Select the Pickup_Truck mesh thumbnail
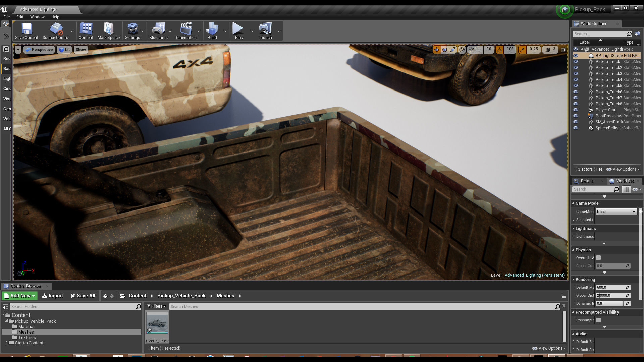644x362 pixels. pyautogui.click(x=157, y=323)
